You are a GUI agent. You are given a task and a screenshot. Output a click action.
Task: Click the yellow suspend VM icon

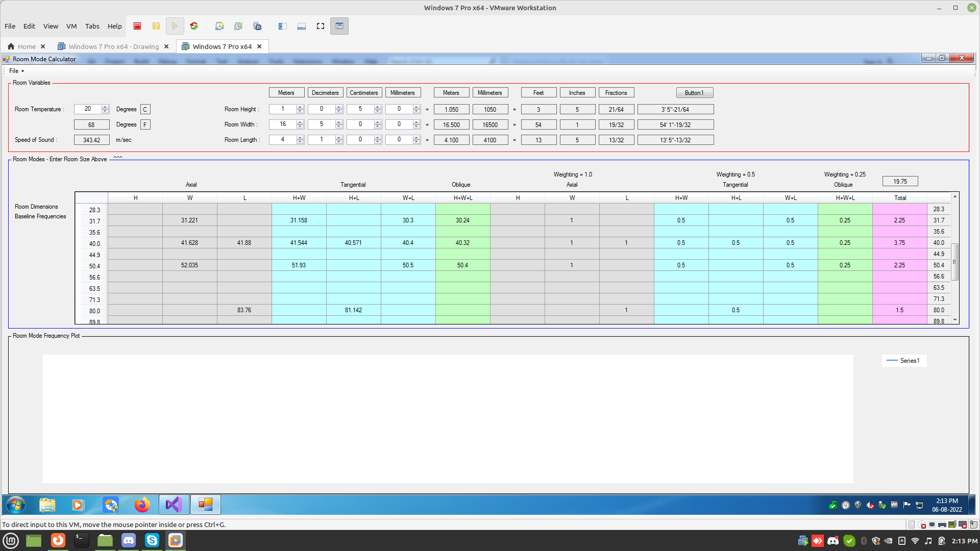click(156, 26)
